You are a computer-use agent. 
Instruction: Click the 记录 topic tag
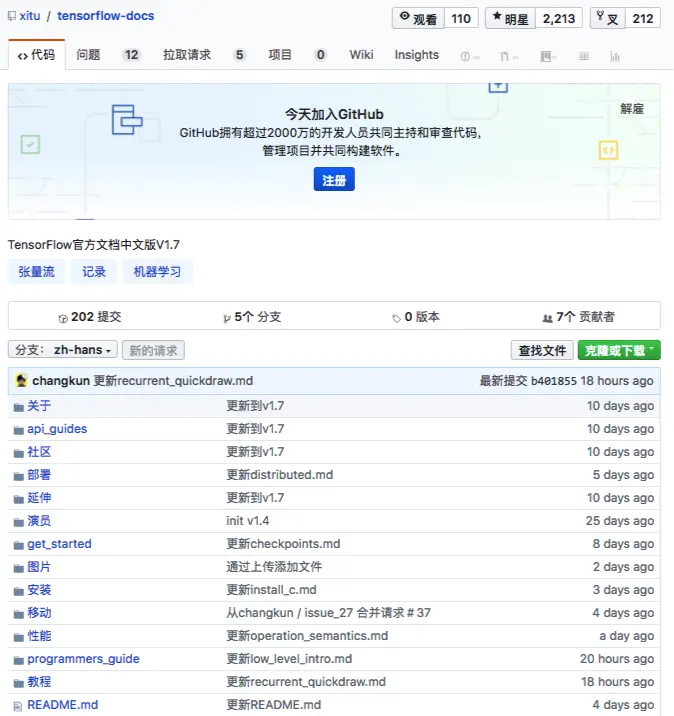[x=94, y=271]
